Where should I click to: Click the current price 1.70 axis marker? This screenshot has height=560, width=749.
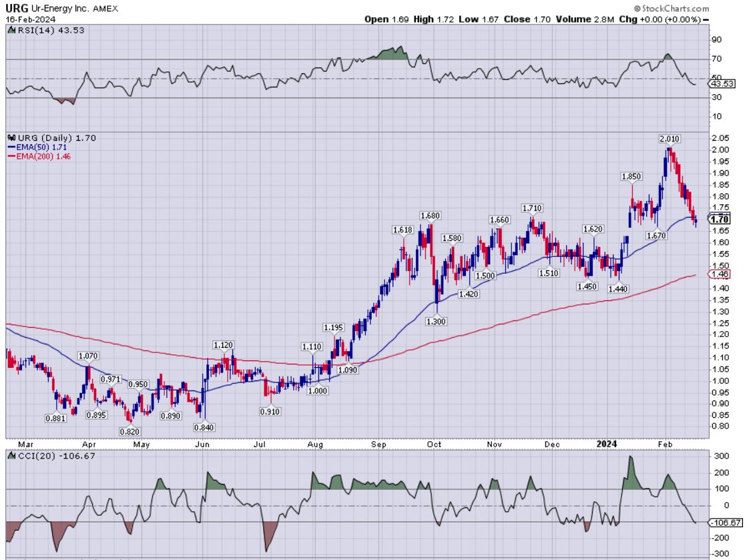pyautogui.click(x=720, y=219)
